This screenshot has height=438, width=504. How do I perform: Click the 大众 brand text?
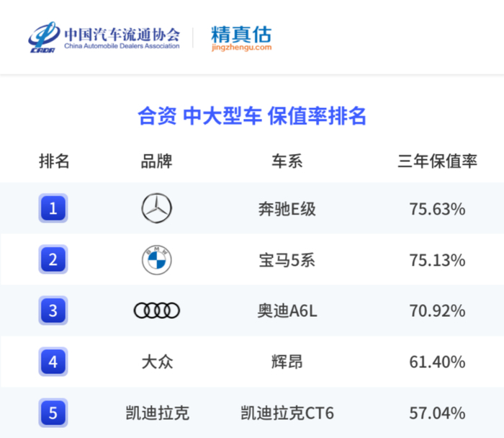point(157,362)
